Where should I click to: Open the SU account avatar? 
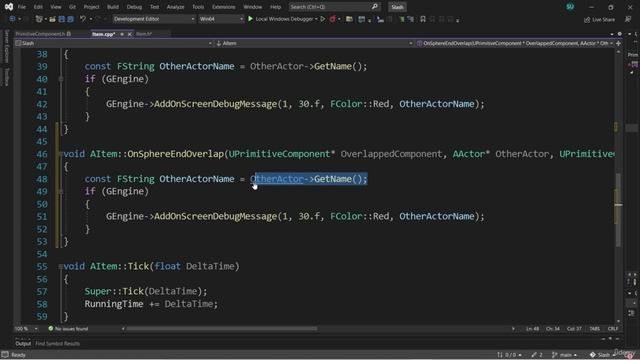[570, 7]
